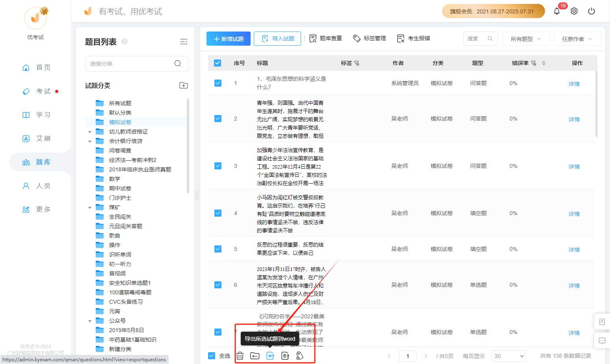Focus the 搜索分类 category search field
This screenshot has height=364, width=610.
coord(137,63)
